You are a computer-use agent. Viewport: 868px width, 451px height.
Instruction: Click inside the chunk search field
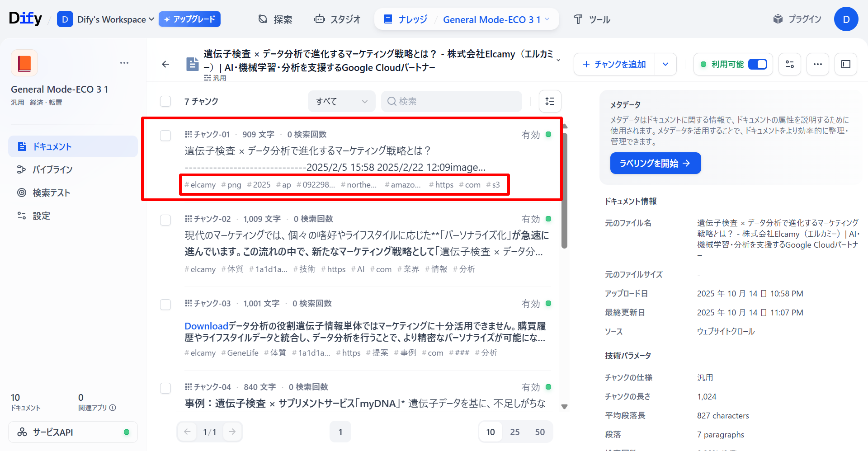[451, 101]
